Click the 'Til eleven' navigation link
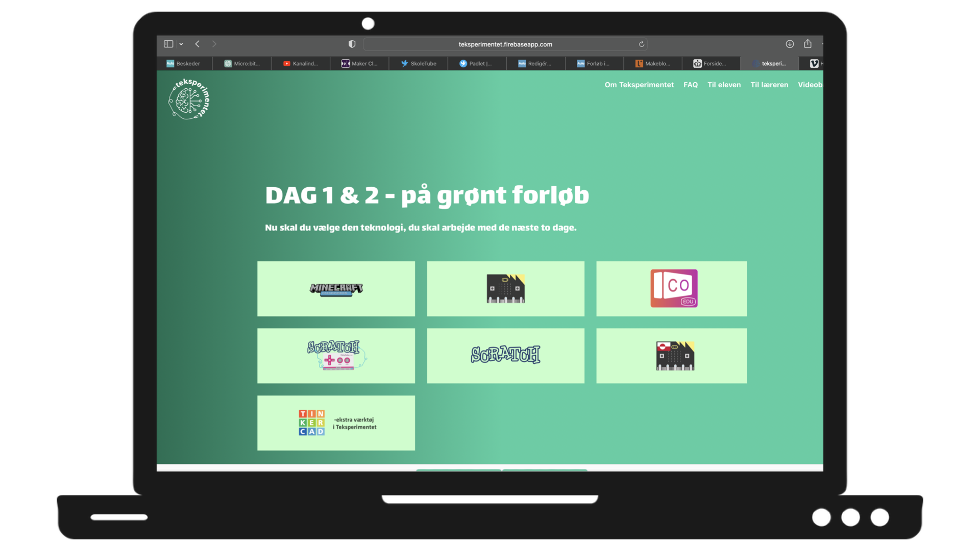This screenshot has height=551, width=980. click(724, 84)
